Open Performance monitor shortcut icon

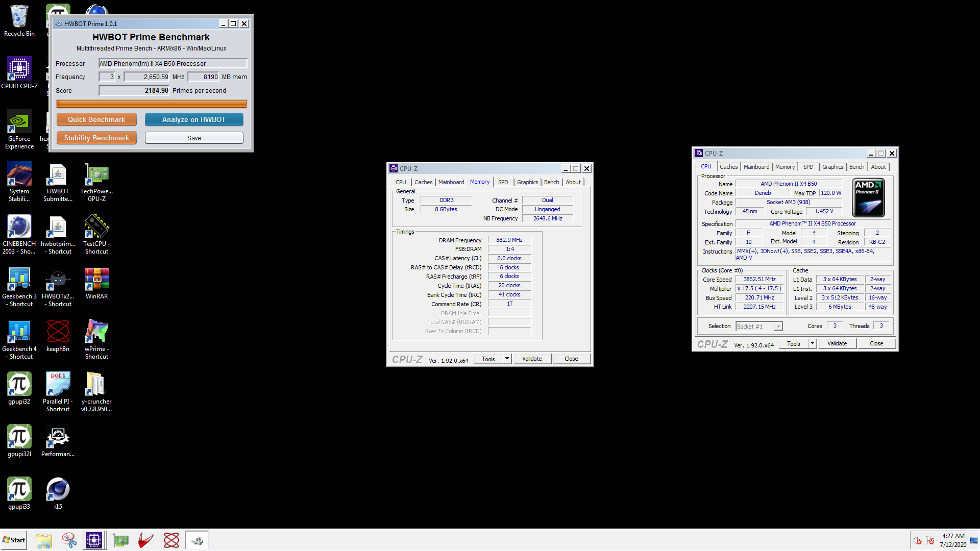58,441
